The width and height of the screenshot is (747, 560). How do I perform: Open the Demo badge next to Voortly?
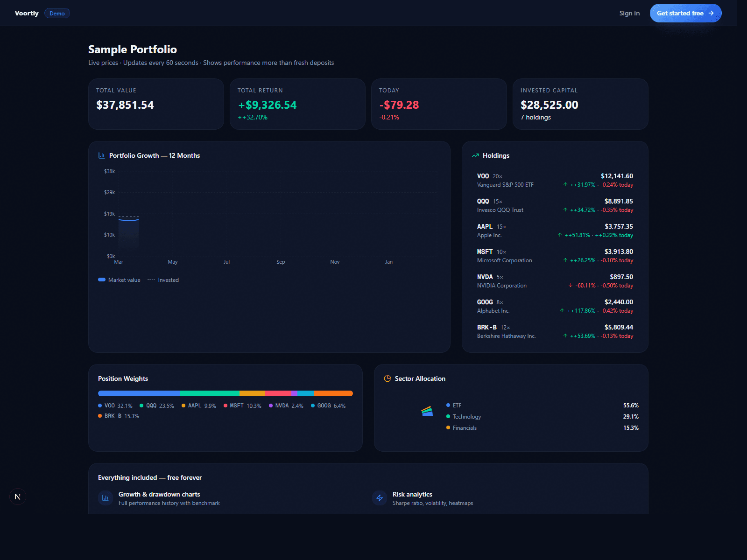point(57,13)
